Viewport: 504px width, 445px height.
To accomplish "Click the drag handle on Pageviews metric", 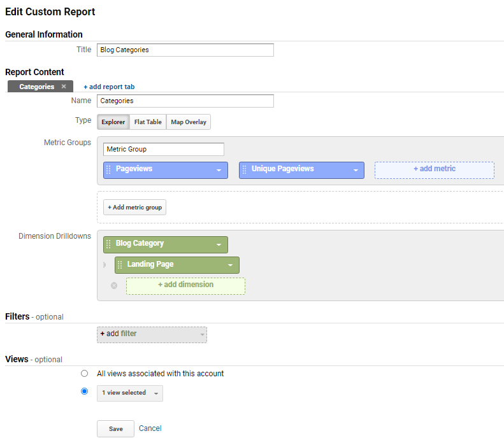I will (x=108, y=169).
